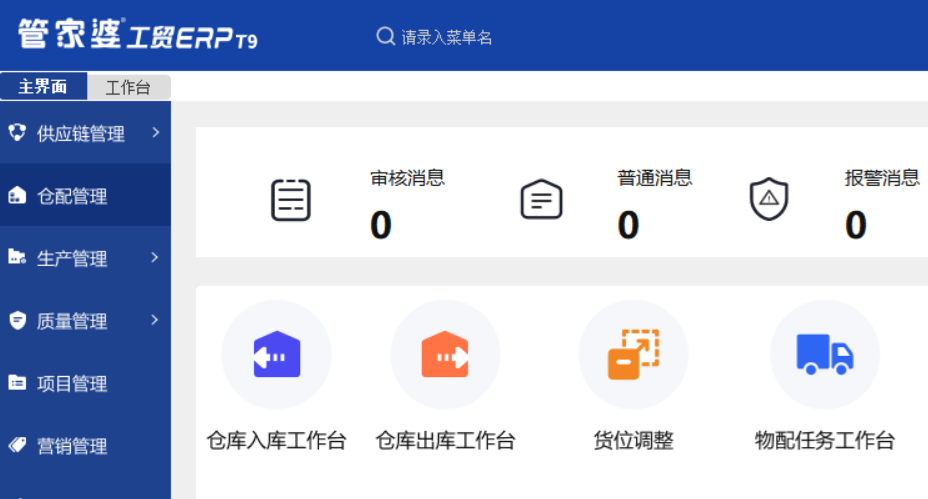Click the 报警消息 warning shield icon

[x=769, y=199]
